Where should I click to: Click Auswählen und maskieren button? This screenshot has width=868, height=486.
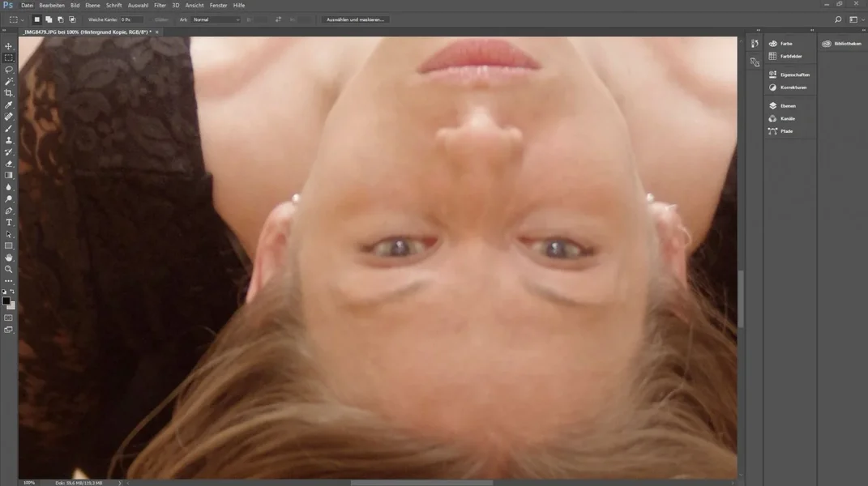click(x=355, y=19)
